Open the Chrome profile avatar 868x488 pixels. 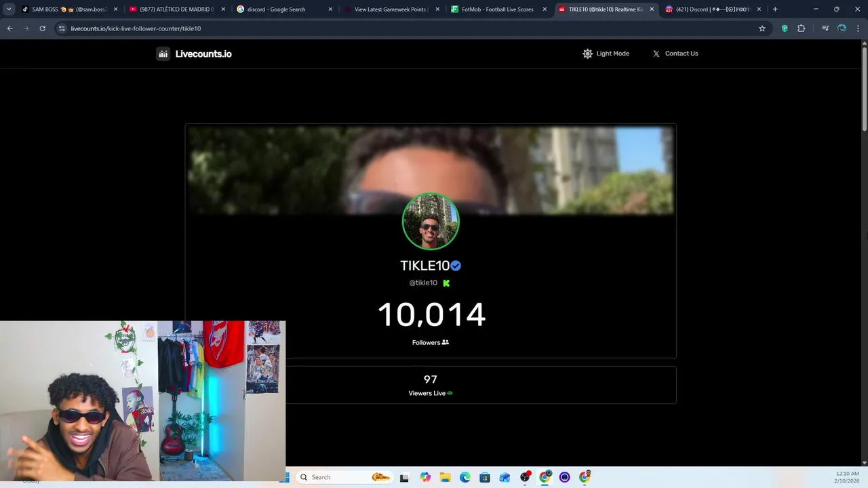pyautogui.click(x=842, y=28)
